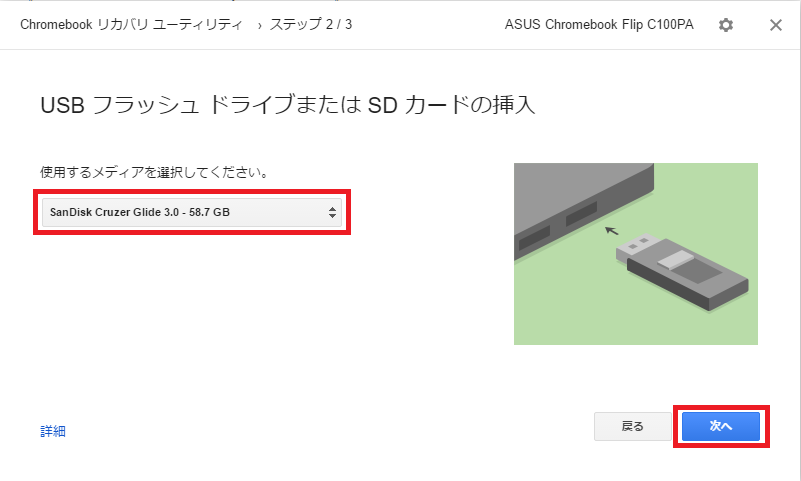Select the SanDisk Cruzer Glide 3.0 - 58.7 GB text

click(140, 212)
